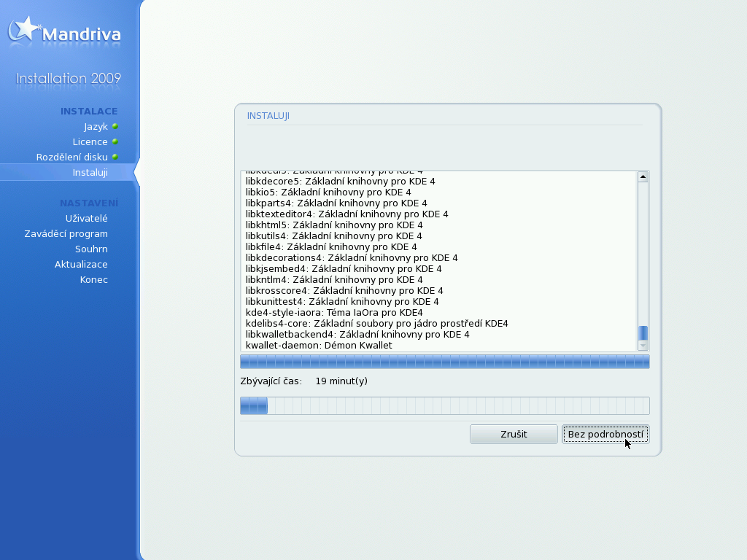Click the overall installation progress bar
This screenshot has height=560, width=747.
click(x=445, y=405)
